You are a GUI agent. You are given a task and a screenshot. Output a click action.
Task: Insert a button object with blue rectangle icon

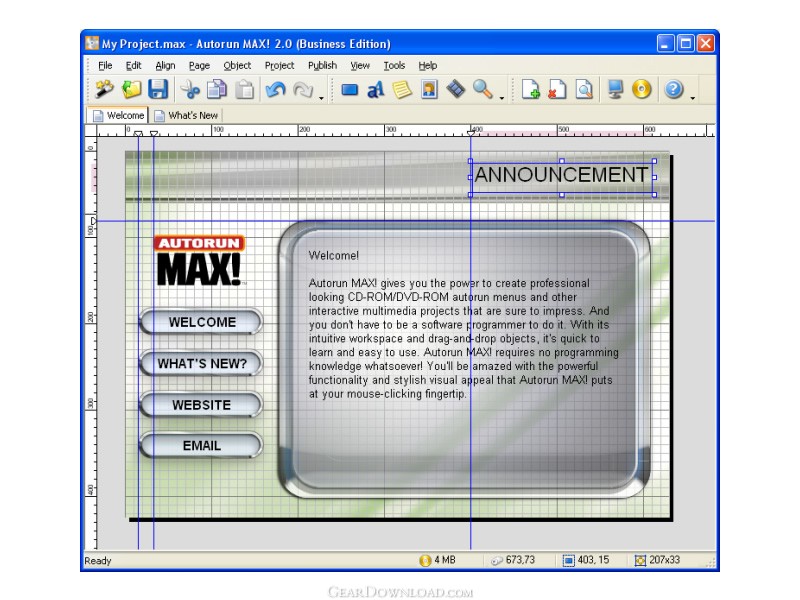click(349, 90)
